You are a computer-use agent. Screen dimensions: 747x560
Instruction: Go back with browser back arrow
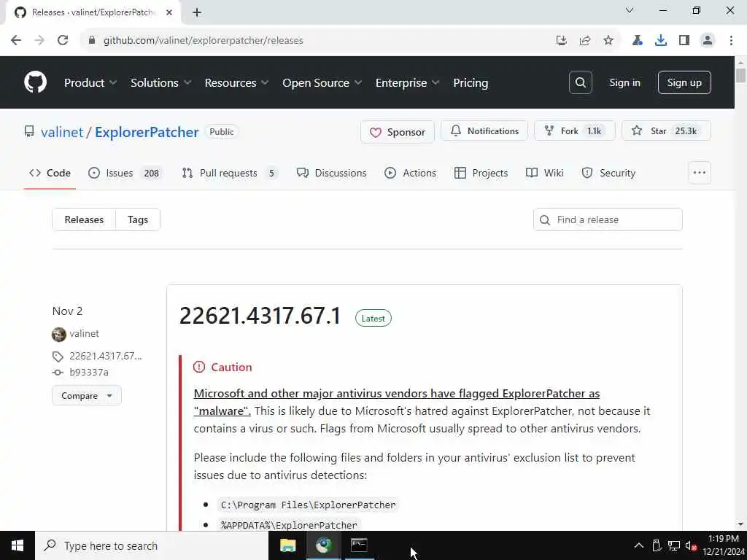16,40
